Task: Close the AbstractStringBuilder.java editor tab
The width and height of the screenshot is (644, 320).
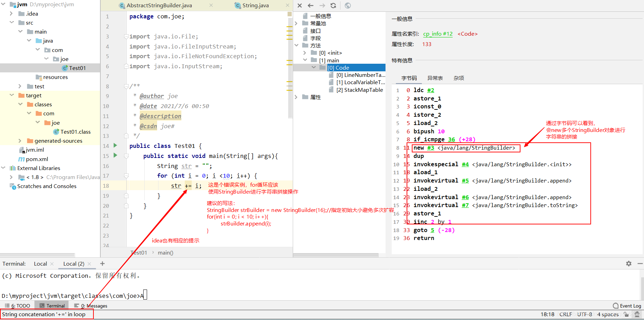Action: pyautogui.click(x=211, y=5)
